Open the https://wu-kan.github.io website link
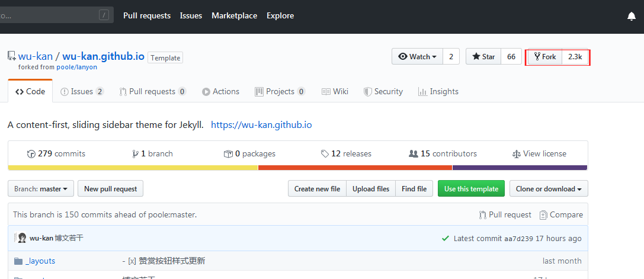The height and width of the screenshot is (279, 644). (261, 124)
